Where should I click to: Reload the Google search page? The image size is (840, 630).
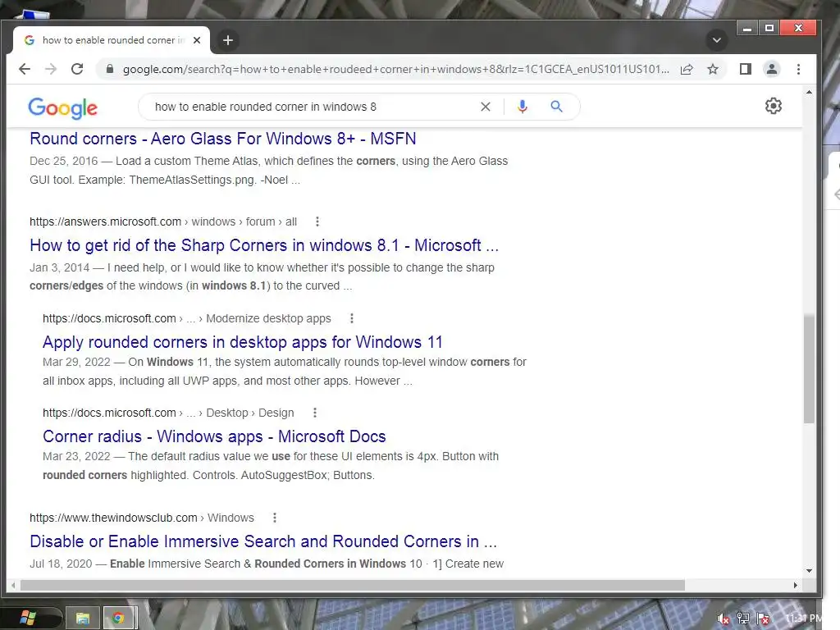tap(77, 69)
